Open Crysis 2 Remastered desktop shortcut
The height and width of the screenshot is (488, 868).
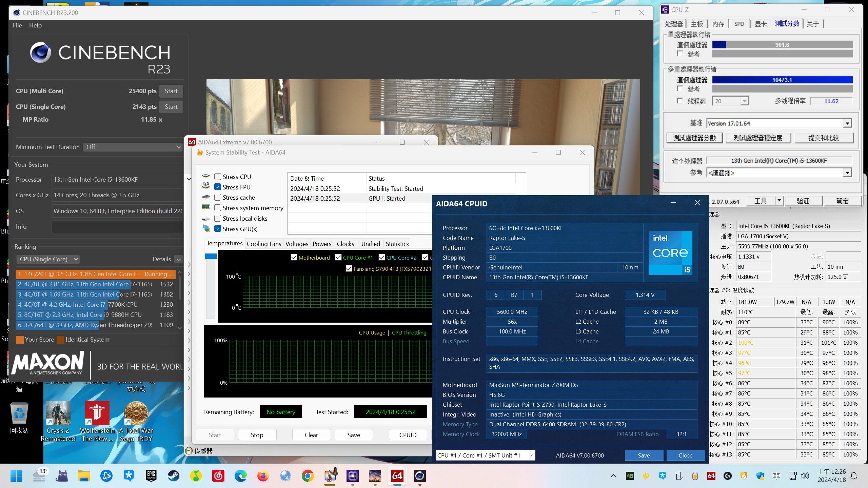58,422
